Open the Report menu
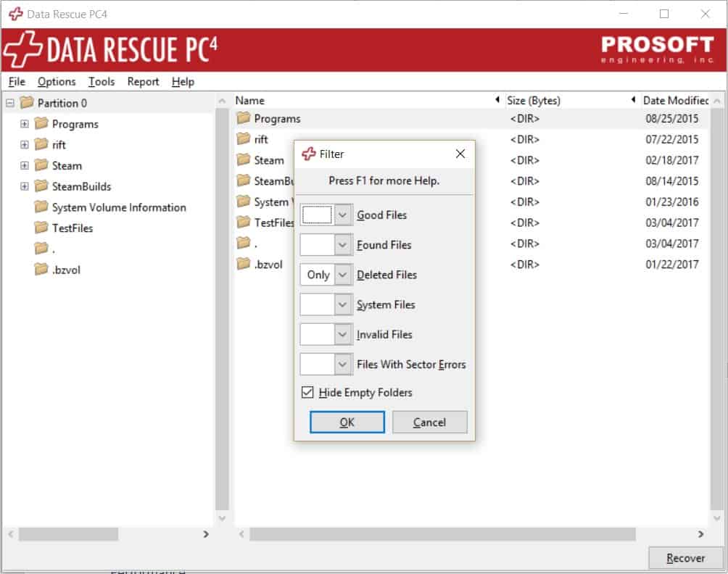This screenshot has height=574, width=728. pyautogui.click(x=143, y=82)
